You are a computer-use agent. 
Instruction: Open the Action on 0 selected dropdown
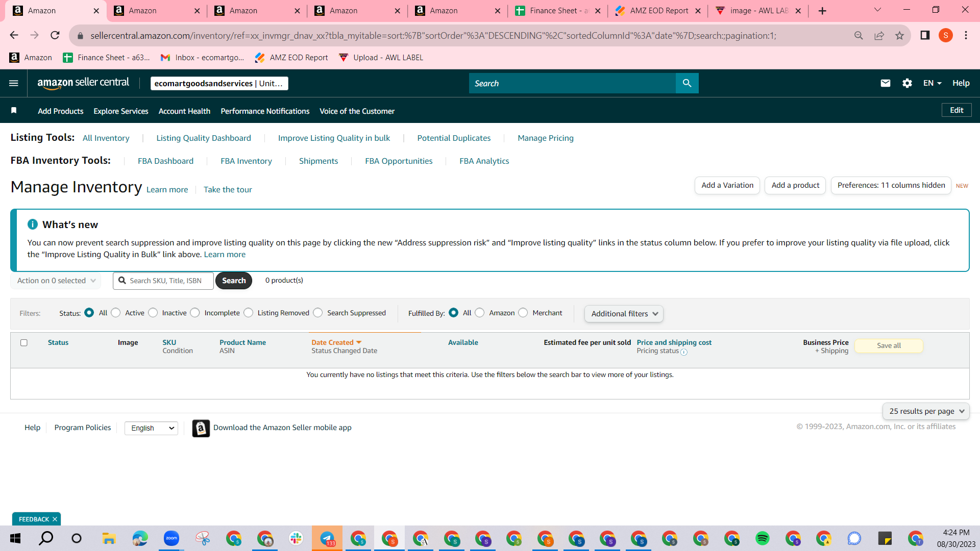[x=56, y=281]
